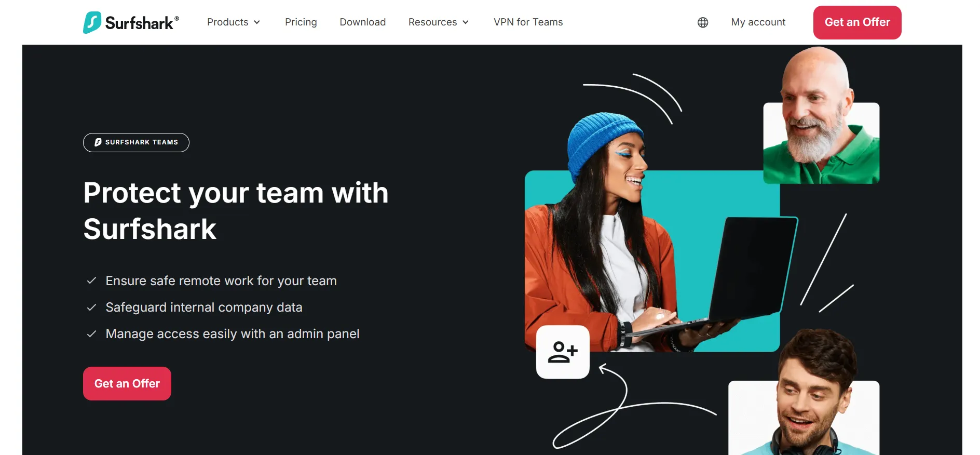This screenshot has height=455, width=980.
Task: Go to the Download page
Action: [363, 22]
